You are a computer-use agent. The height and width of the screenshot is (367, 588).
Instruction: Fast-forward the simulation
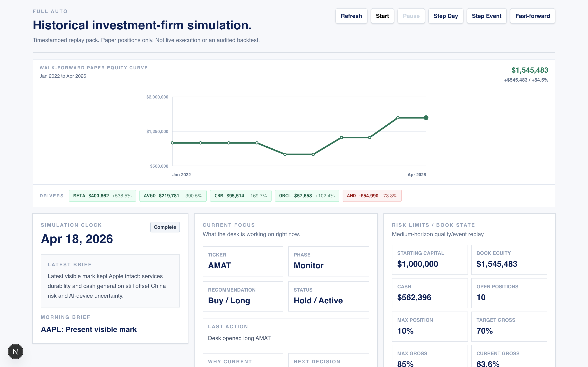click(x=532, y=16)
